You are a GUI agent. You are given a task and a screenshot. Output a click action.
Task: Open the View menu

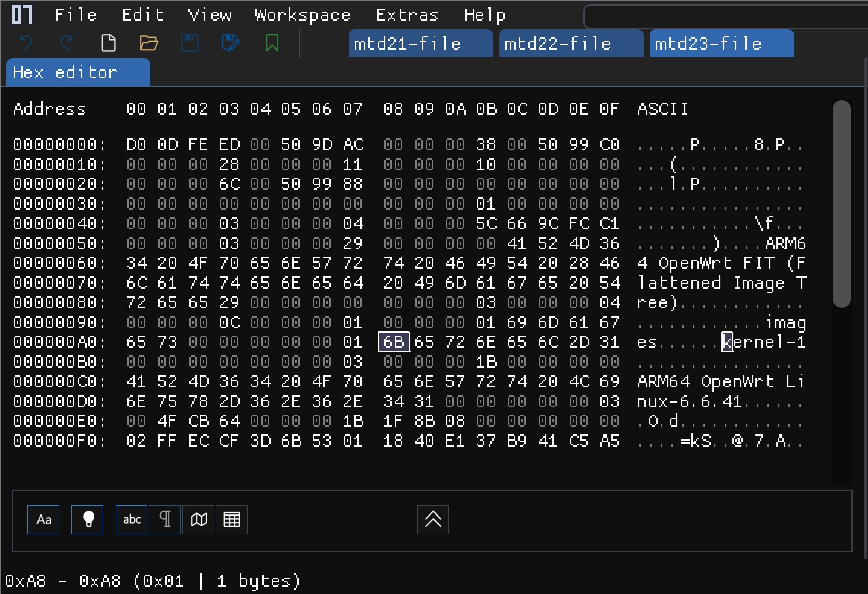[x=210, y=15]
